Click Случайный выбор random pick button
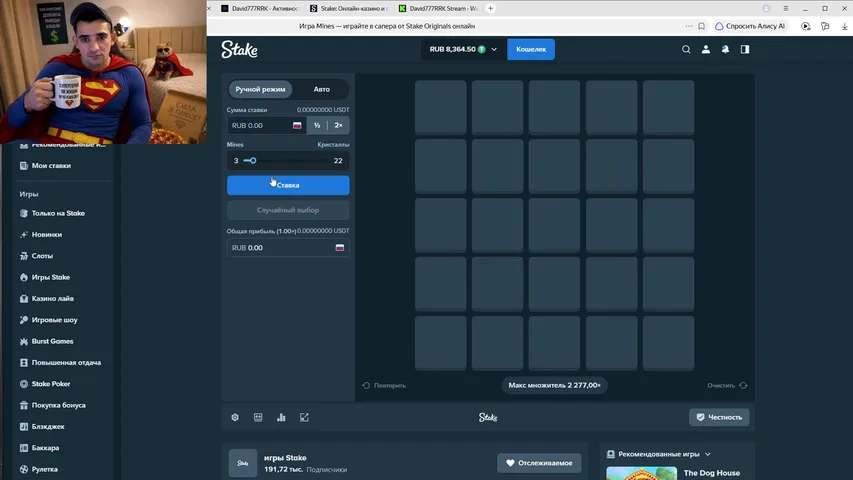 pyautogui.click(x=288, y=210)
